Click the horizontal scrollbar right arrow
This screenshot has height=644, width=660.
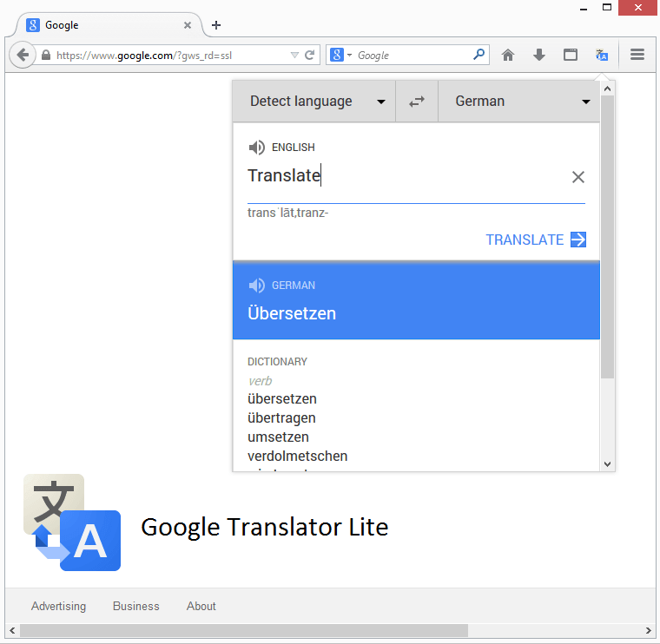coord(648,630)
